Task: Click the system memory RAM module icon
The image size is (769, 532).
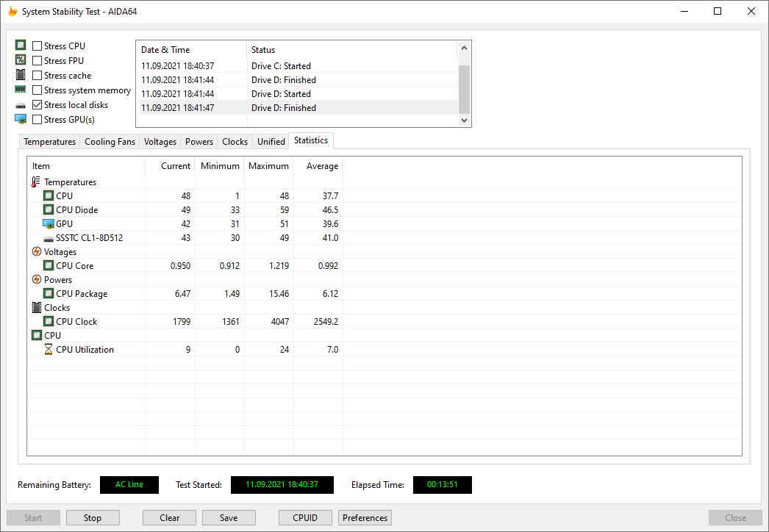Action: [21, 89]
